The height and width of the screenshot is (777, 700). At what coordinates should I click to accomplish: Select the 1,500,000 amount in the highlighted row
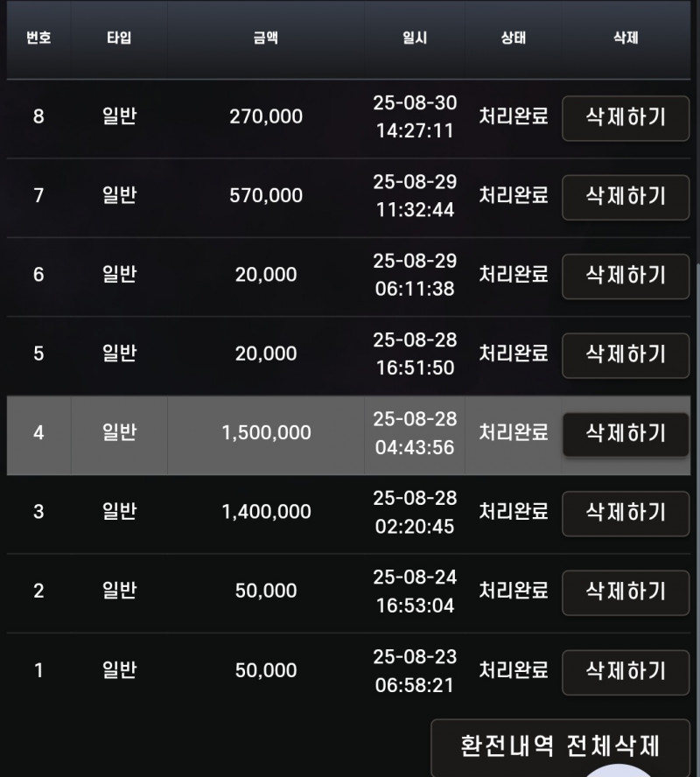coord(266,433)
